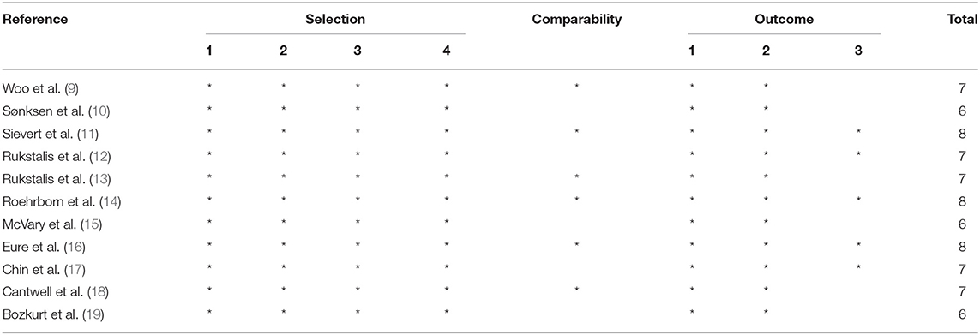Image resolution: width=980 pixels, height=335 pixels.
Task: Open citation link 10 for Sønksen et al.
Action: 78,111
